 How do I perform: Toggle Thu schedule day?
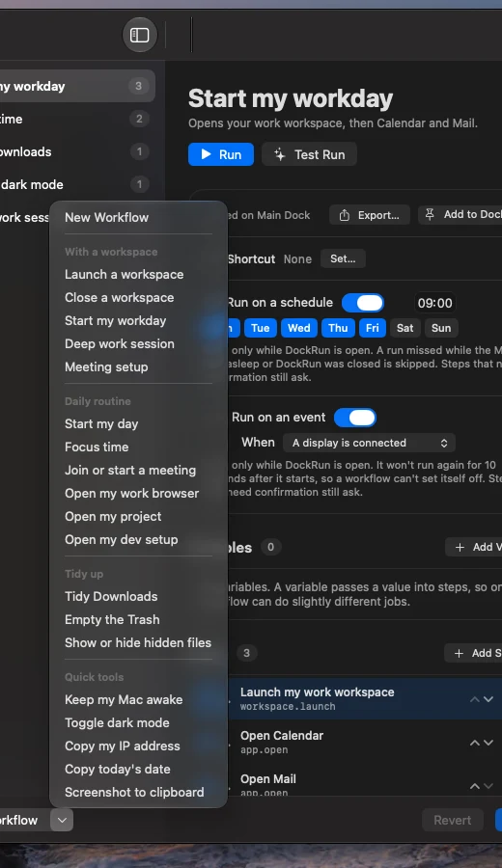pyautogui.click(x=338, y=328)
